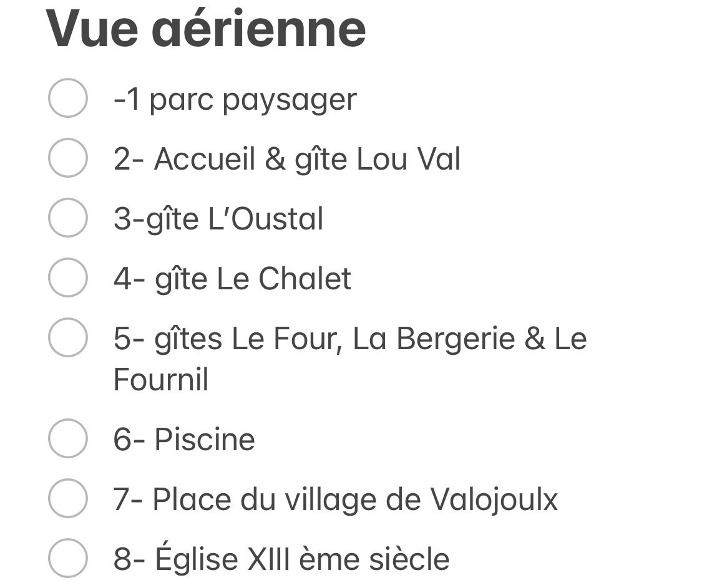This screenshot has width=702, height=588.
Task: Click the 'parc paysager' label text
Action: point(253,100)
